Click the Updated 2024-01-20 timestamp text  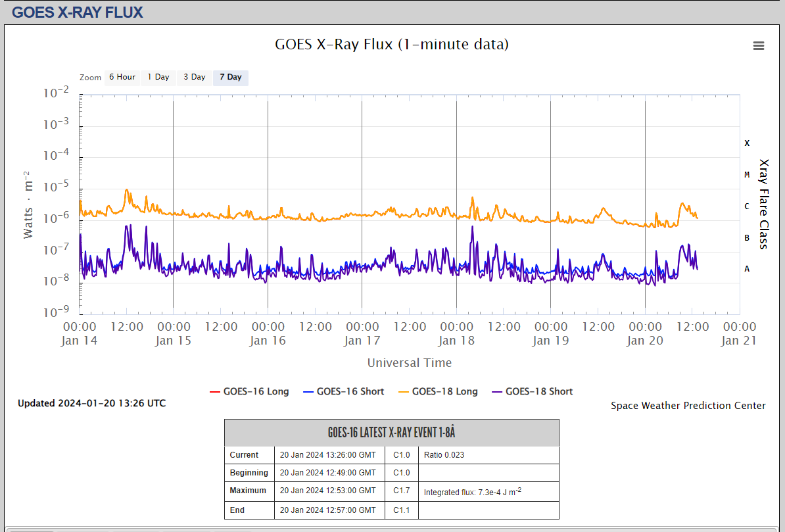[x=91, y=403]
